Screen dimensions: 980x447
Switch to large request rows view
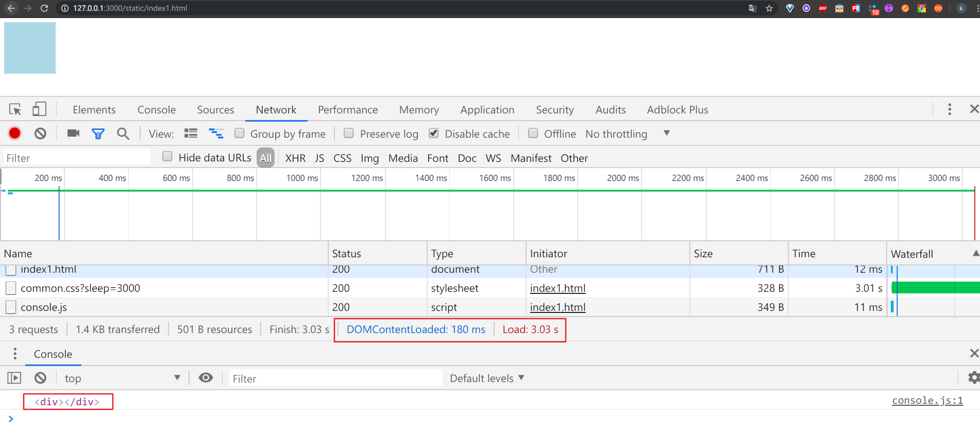tap(191, 134)
